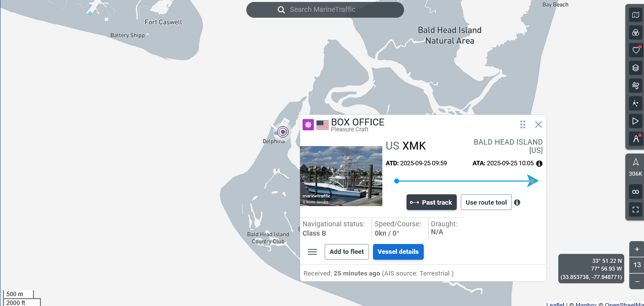Click the Search MarineTraffic field
The image size is (644, 306).
click(x=325, y=10)
